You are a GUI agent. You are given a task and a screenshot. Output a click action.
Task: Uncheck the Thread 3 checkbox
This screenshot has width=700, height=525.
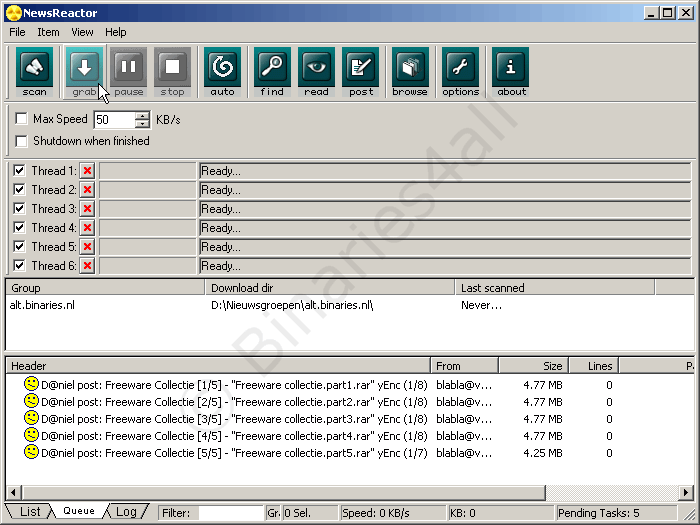tap(19, 208)
